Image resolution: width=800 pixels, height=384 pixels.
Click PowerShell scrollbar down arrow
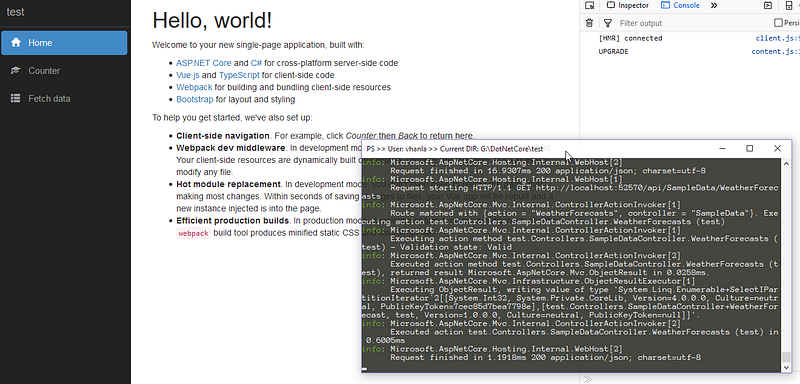click(786, 367)
